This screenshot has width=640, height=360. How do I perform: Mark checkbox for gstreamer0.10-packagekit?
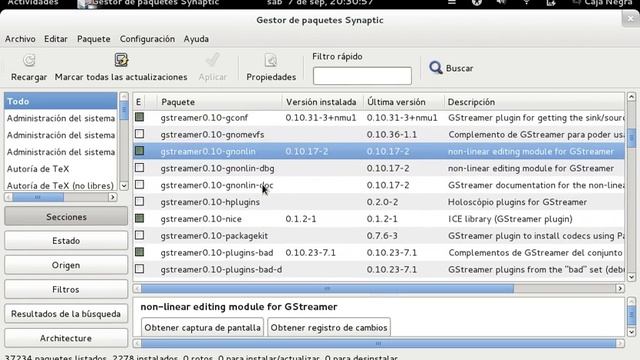(140, 235)
